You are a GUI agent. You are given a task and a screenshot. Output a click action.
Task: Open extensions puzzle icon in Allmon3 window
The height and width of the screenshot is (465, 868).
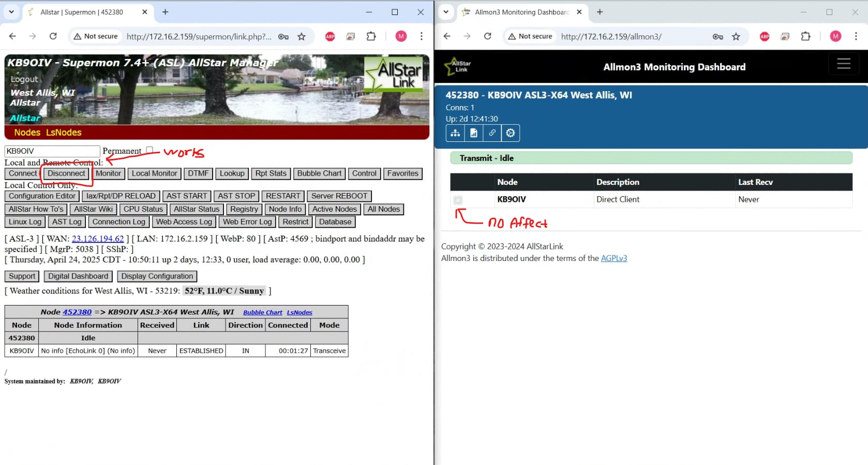[x=805, y=36]
